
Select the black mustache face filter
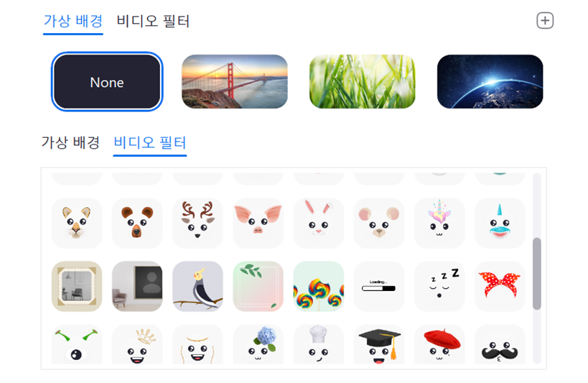point(500,345)
